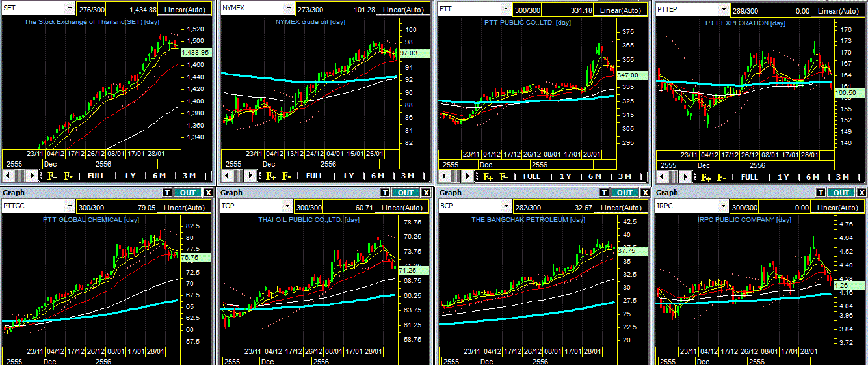Click left scroll arrow under PTT chart
Viewport: 868px width, 365px height.
tap(443, 176)
